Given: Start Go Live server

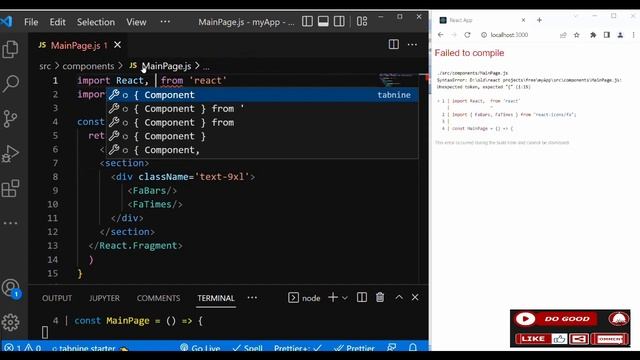Looking at the screenshot, I should click(200, 348).
